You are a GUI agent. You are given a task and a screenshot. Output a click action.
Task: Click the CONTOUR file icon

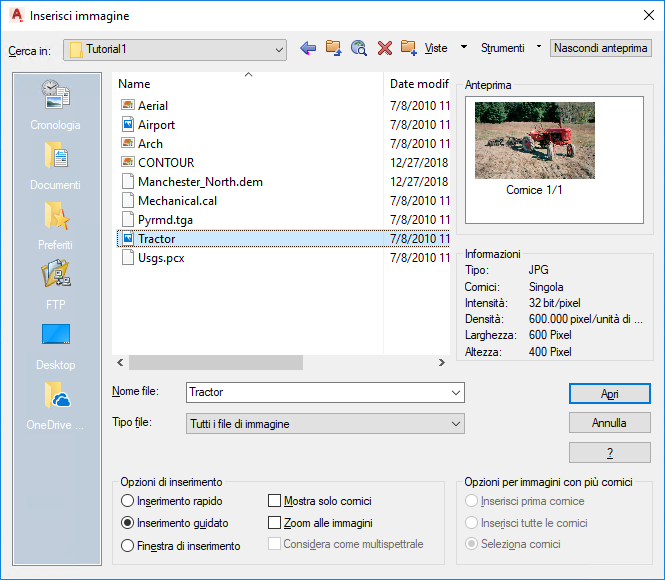coord(128,162)
